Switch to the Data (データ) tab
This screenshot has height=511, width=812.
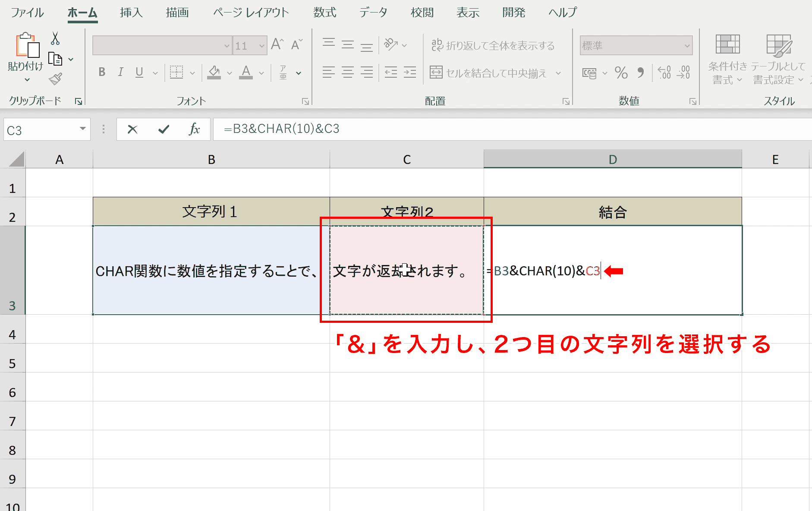(x=373, y=13)
